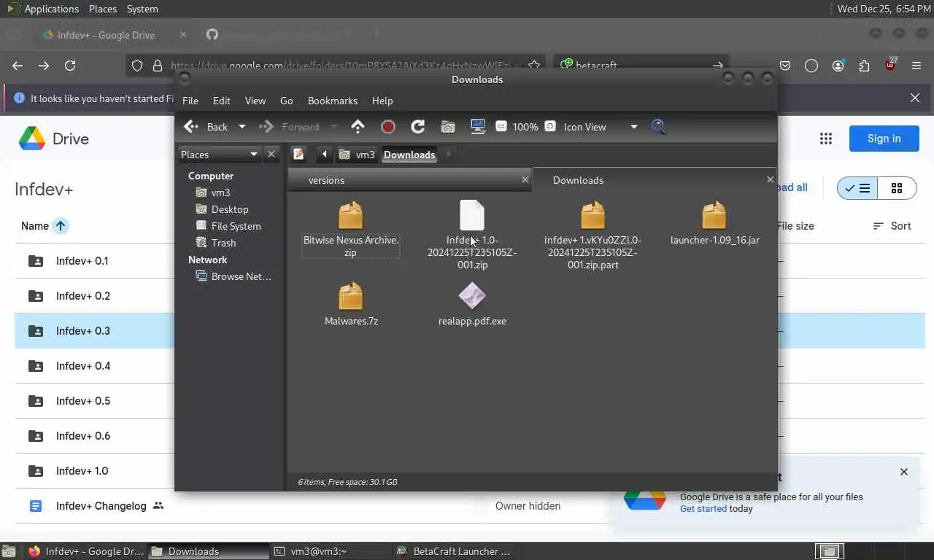Click the Back navigation button

(x=207, y=127)
